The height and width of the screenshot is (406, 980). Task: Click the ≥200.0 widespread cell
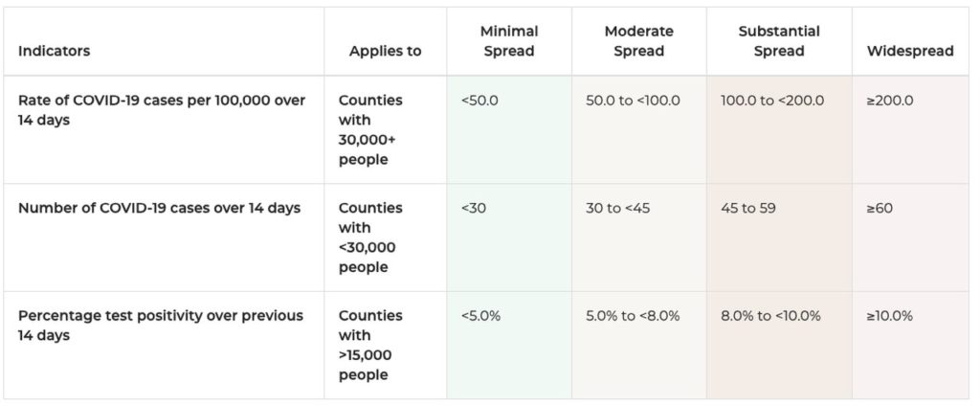889,101
